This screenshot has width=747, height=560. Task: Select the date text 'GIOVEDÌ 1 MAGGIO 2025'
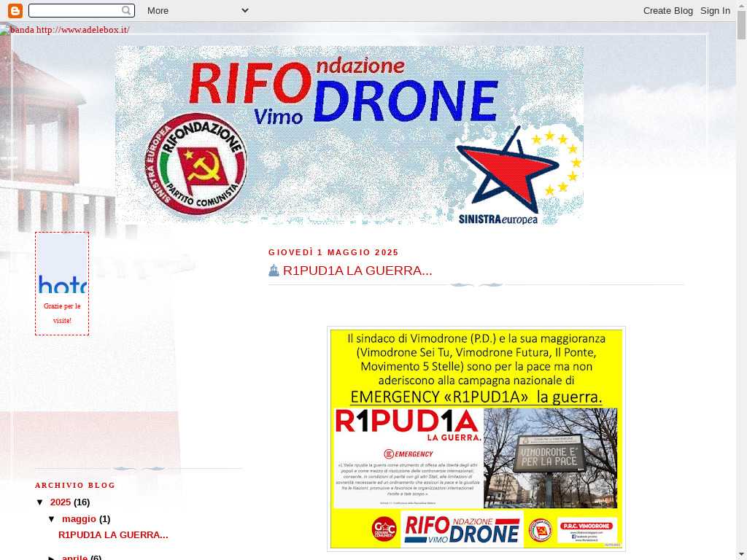click(333, 252)
